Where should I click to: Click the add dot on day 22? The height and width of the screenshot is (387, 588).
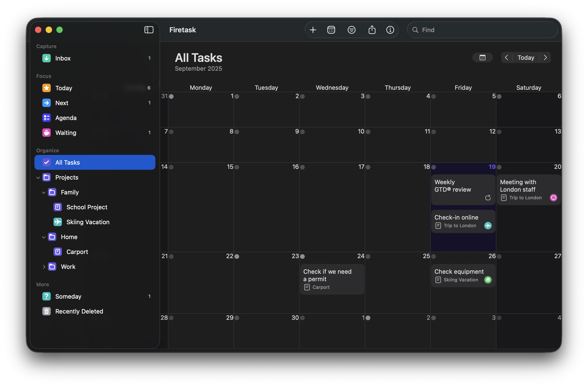(x=237, y=256)
